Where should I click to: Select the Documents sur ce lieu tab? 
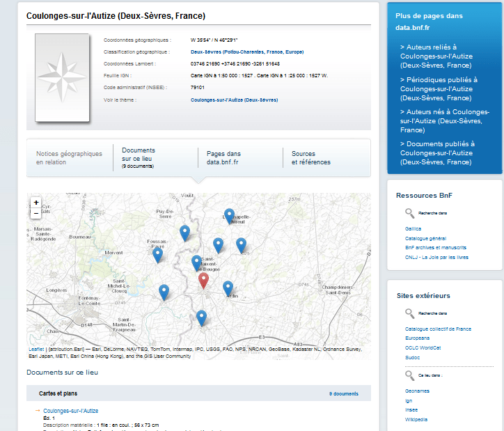click(x=138, y=157)
